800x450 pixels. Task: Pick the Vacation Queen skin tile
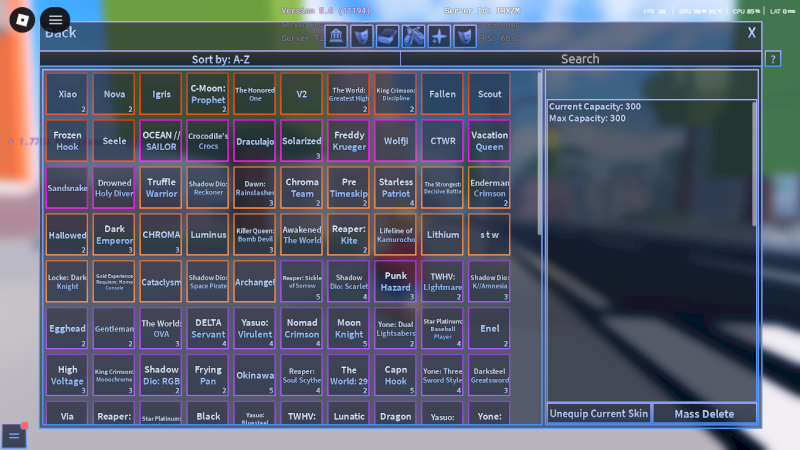pos(489,141)
